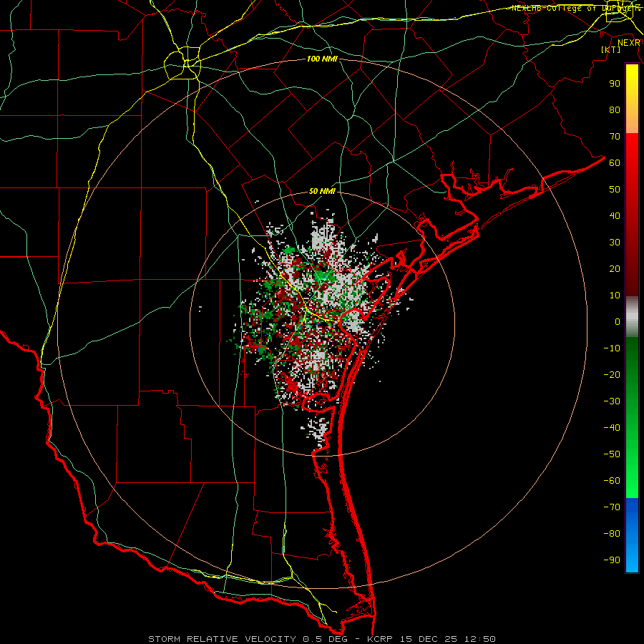This screenshot has width=644, height=644.
Task: Click the "100 NMI" range ring label
Action: pos(322,59)
